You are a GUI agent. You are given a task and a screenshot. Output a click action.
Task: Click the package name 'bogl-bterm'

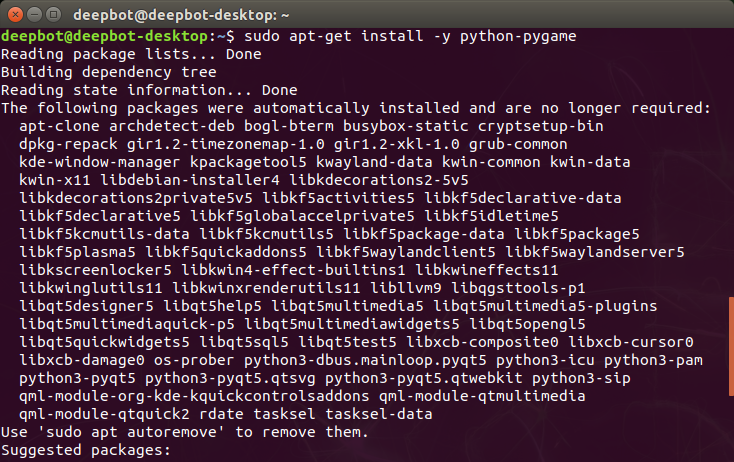coord(289,126)
